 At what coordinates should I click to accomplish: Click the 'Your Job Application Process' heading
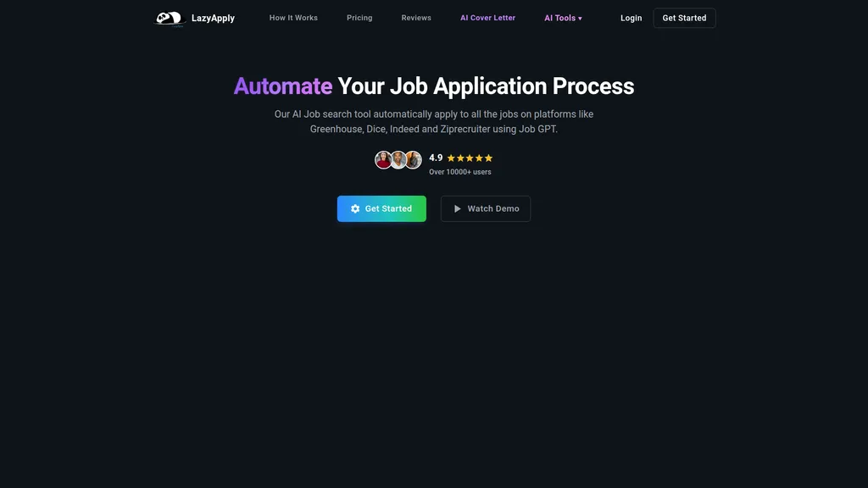(486, 86)
